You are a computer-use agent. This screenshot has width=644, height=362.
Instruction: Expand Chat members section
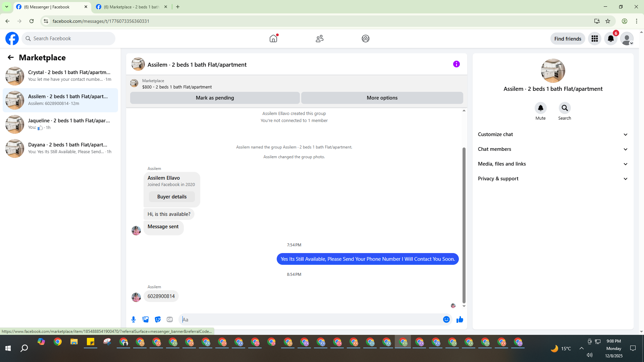pos(553,149)
